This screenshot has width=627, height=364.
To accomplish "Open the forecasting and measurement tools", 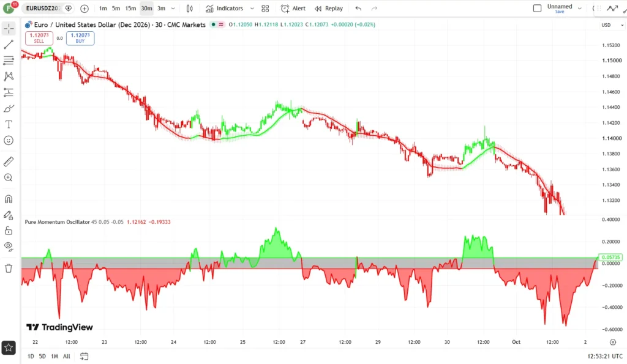I will 9,92.
